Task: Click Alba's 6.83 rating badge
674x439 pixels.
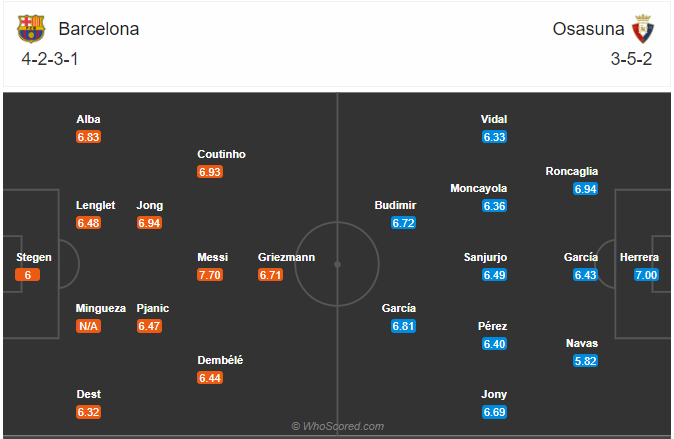Action: pyautogui.click(x=89, y=137)
